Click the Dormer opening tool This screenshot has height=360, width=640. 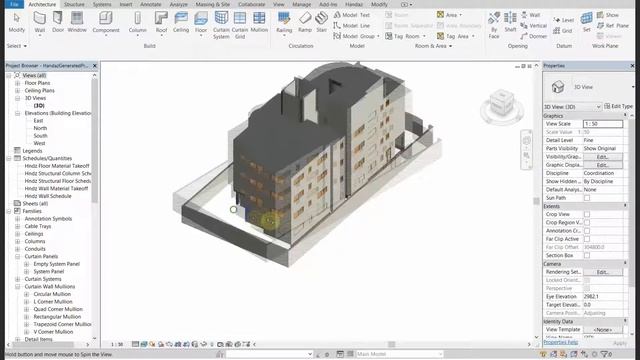click(x=533, y=36)
